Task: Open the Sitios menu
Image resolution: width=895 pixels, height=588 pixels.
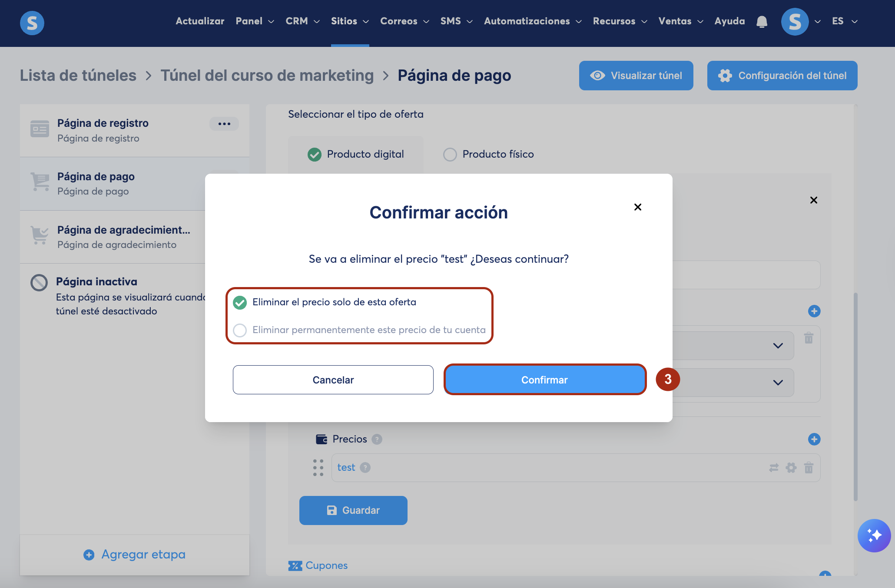Action: coord(349,21)
